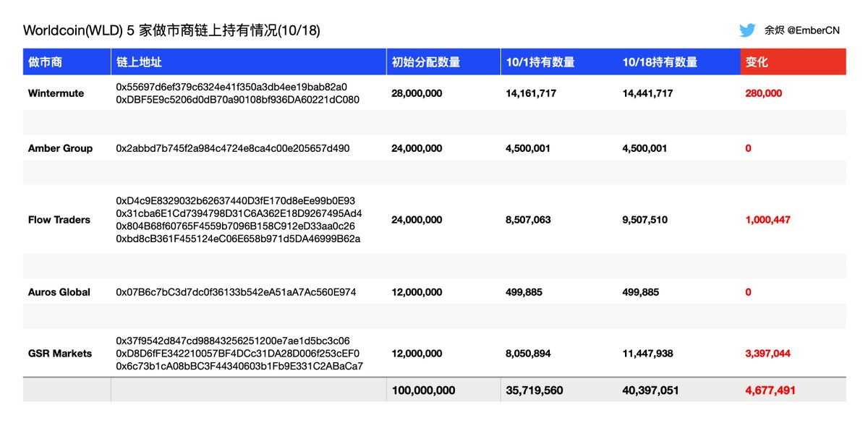Click GSR Markets initial allocation 12,000,000
868x423 pixels.
point(417,354)
